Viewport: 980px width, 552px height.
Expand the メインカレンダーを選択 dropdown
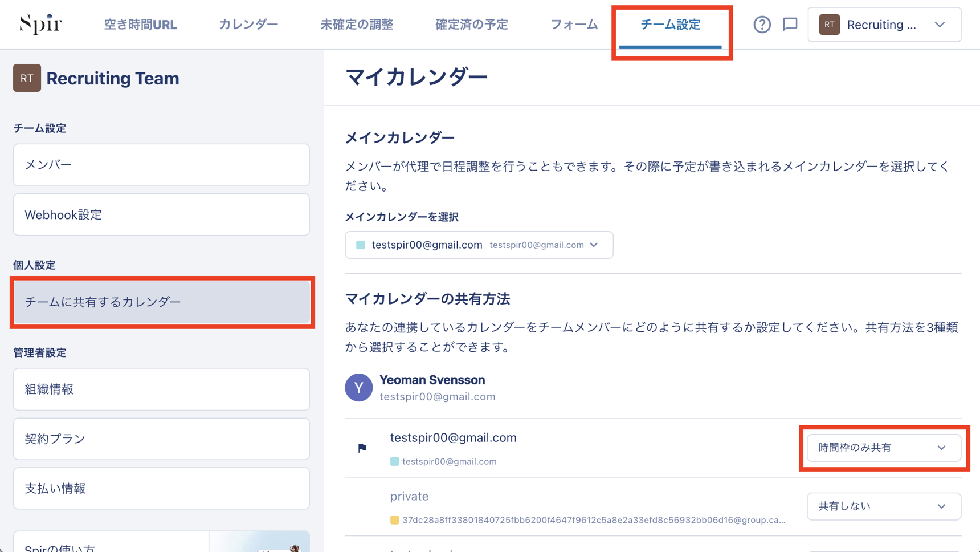[x=479, y=245]
